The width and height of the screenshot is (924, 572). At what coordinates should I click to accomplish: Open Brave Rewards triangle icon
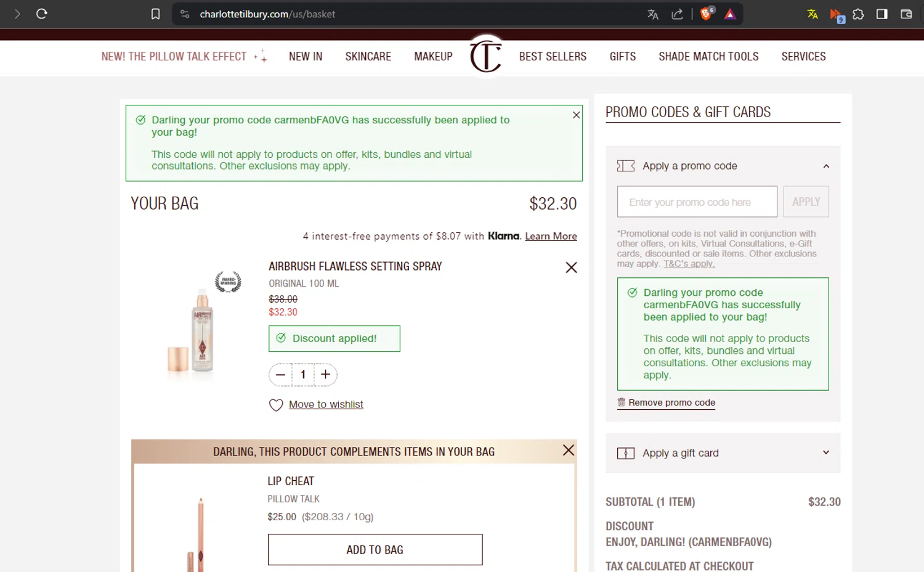(x=730, y=14)
